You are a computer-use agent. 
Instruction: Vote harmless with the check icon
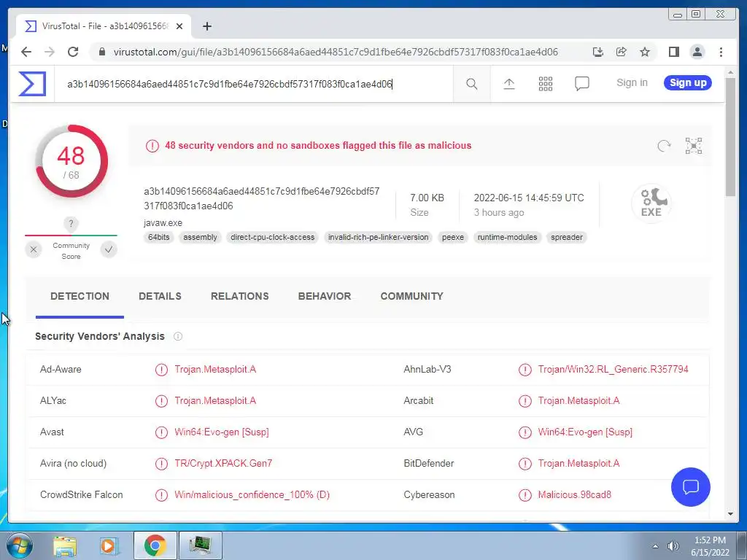pyautogui.click(x=109, y=249)
